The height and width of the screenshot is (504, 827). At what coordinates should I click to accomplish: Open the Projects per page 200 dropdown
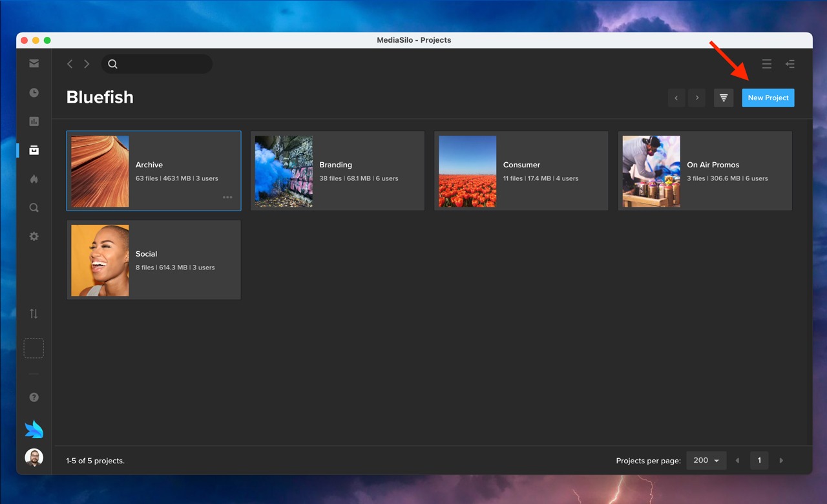706,461
